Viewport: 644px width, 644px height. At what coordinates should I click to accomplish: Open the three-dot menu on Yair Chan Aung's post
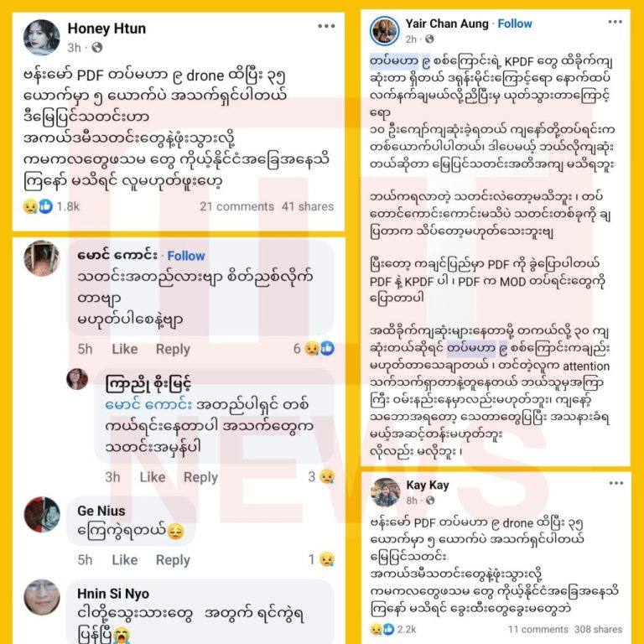tap(615, 22)
